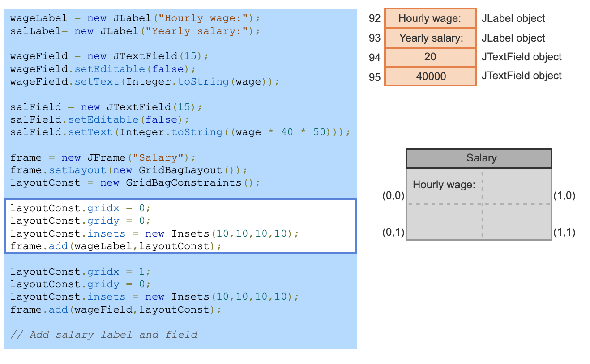Click JLabel object text beside Hourly wage cell
Viewport: 590px width, 364px height.
tap(513, 19)
